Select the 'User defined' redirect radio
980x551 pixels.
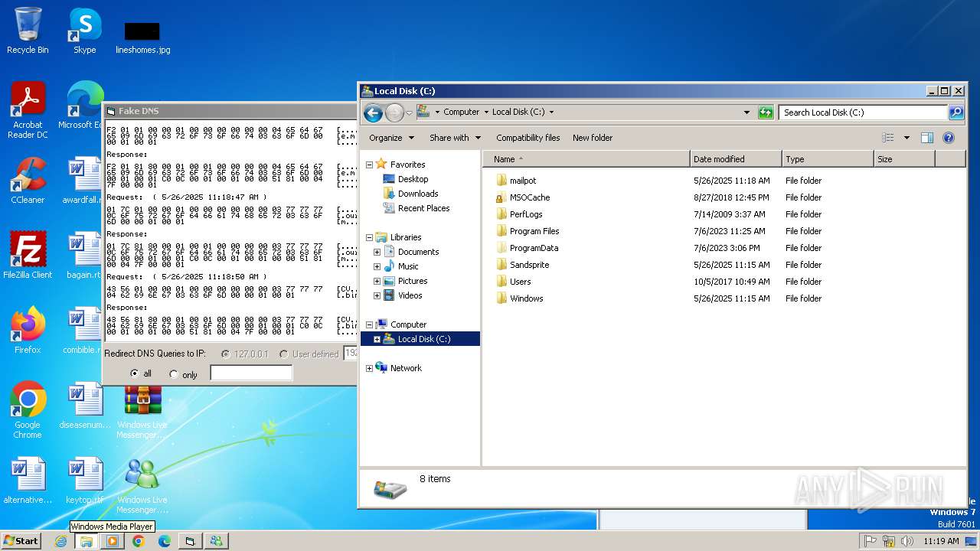tap(284, 354)
